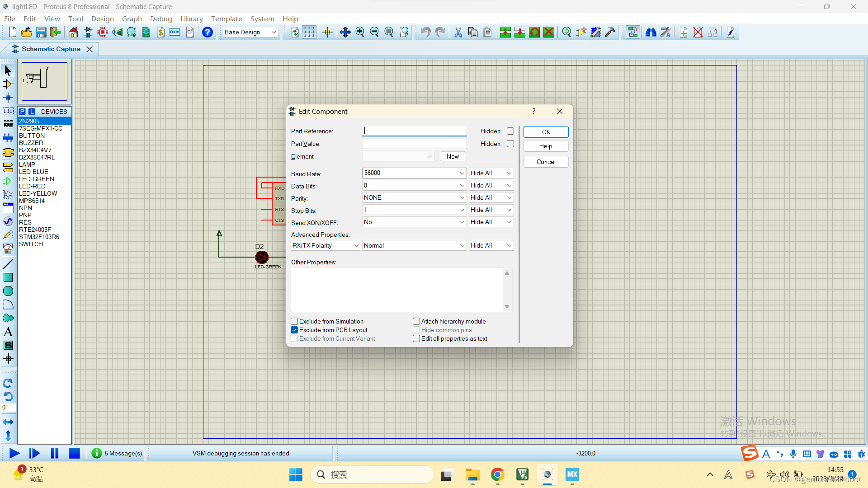Click the Zoom Out tool
The image size is (868, 488).
click(374, 32)
